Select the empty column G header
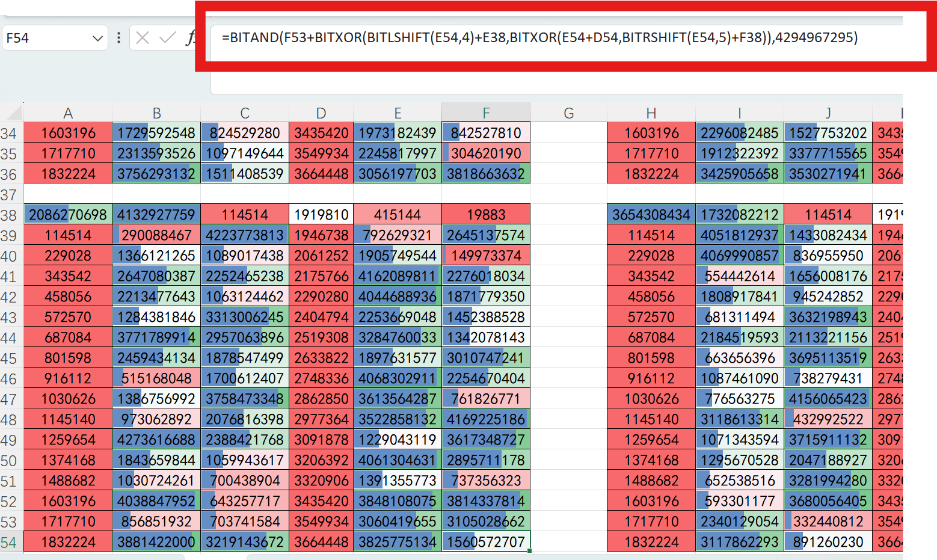 pyautogui.click(x=568, y=113)
